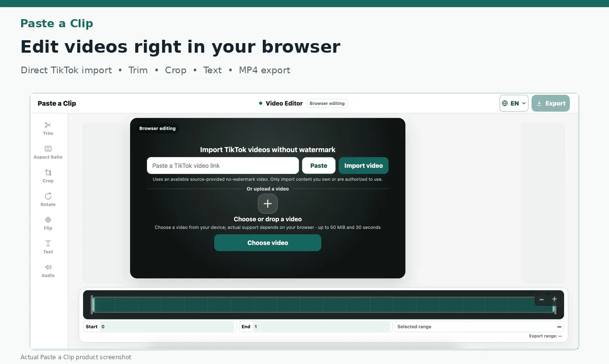Click the timeline track's left trim handle
The height and width of the screenshot is (364, 609).
(93, 305)
